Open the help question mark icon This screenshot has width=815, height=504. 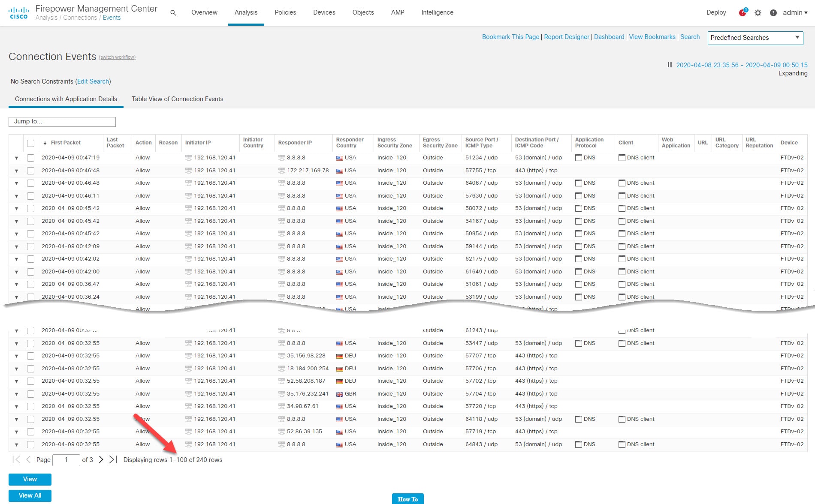(773, 13)
